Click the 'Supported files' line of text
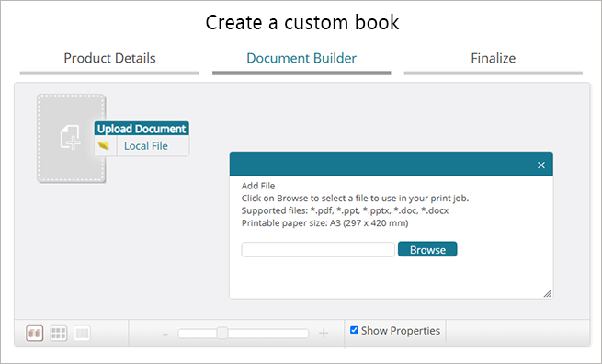 (x=345, y=210)
